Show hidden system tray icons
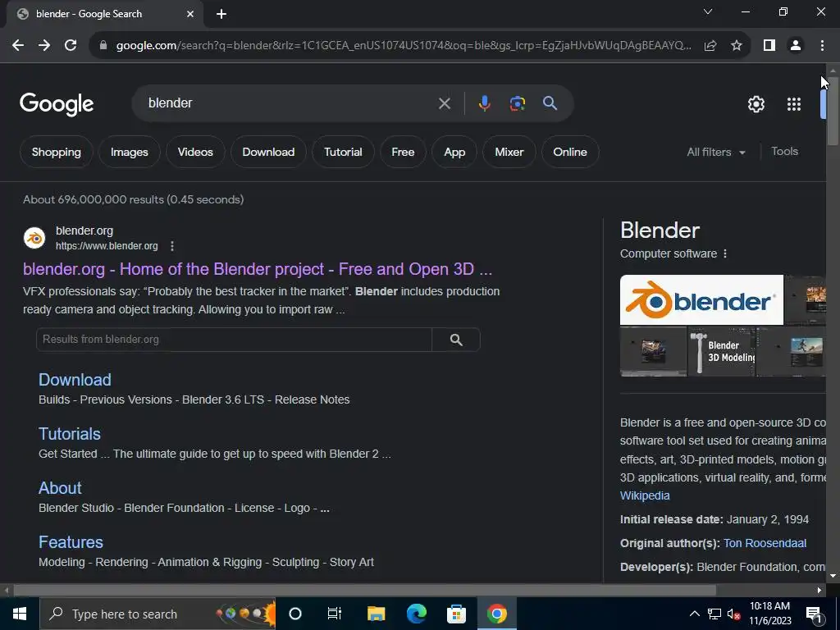840x630 pixels. click(694, 614)
